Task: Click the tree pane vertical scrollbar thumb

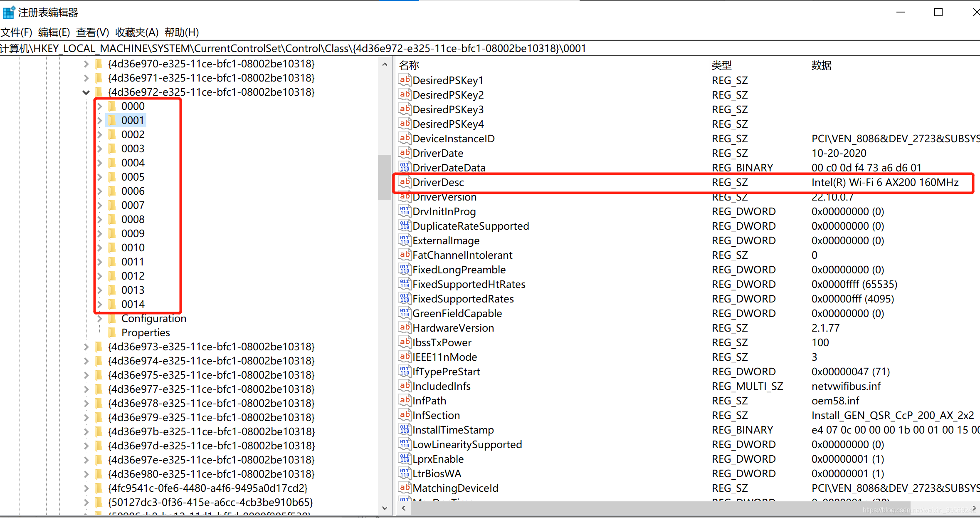Action: [384, 177]
